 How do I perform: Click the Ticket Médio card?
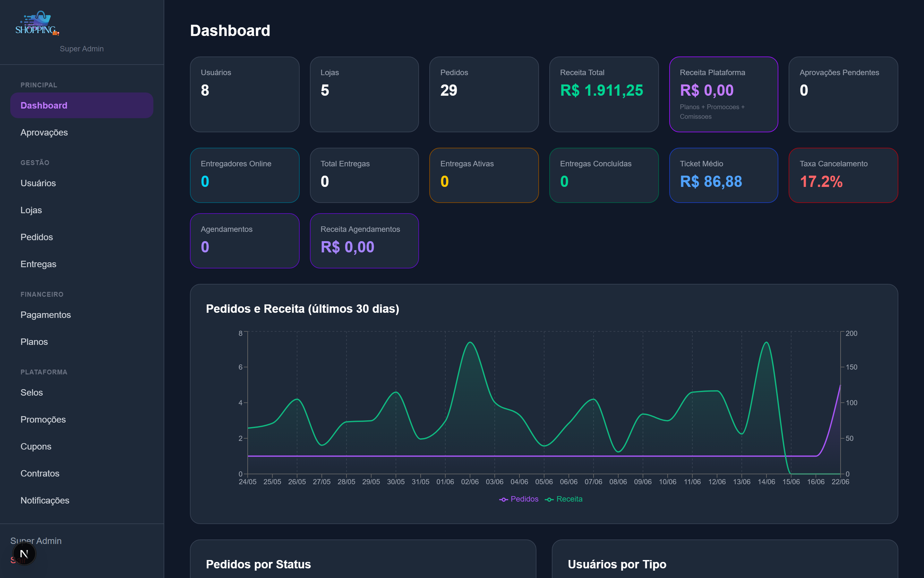coord(723,175)
